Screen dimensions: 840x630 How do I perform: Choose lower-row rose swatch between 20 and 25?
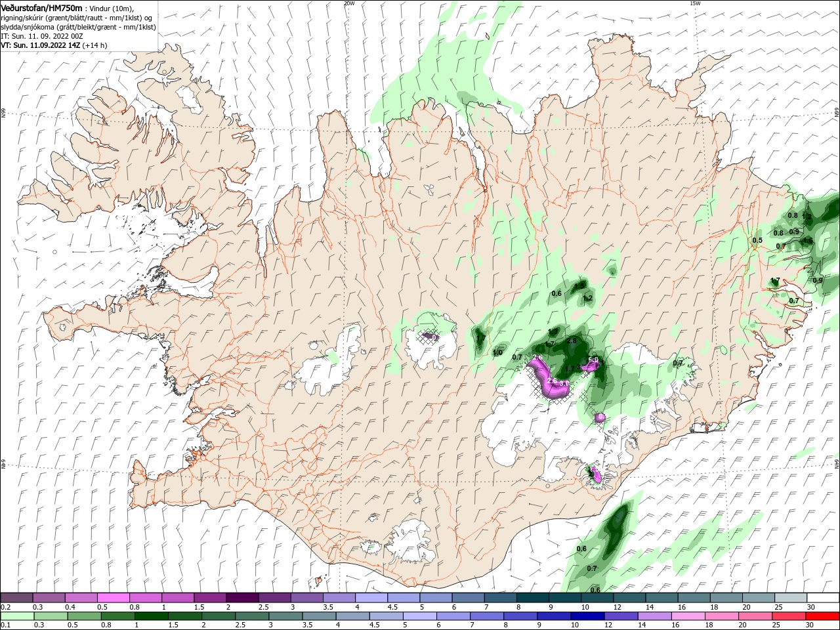(755, 616)
